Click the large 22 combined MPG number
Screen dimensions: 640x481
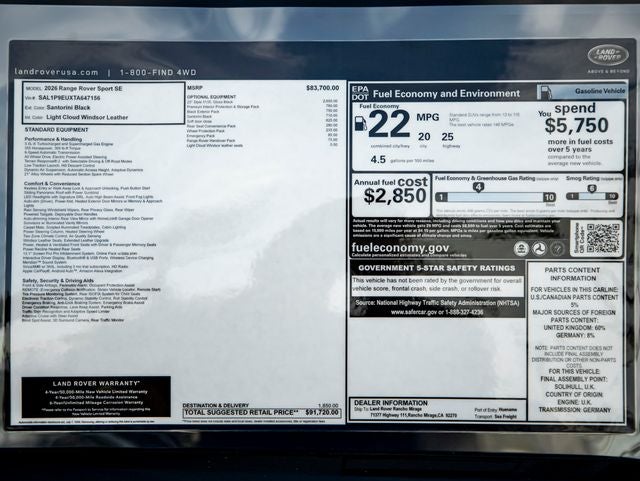(x=389, y=124)
